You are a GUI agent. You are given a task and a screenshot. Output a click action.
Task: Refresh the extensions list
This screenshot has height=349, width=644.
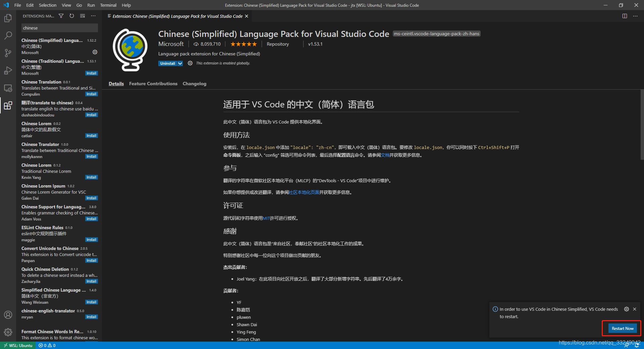click(72, 16)
